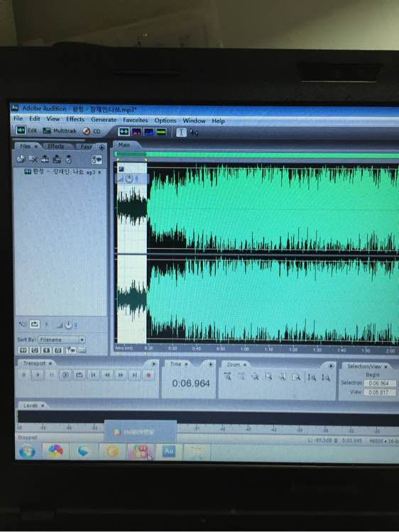Select Waveform display icon
Viewport: 399px width, 532px height.
click(124, 131)
